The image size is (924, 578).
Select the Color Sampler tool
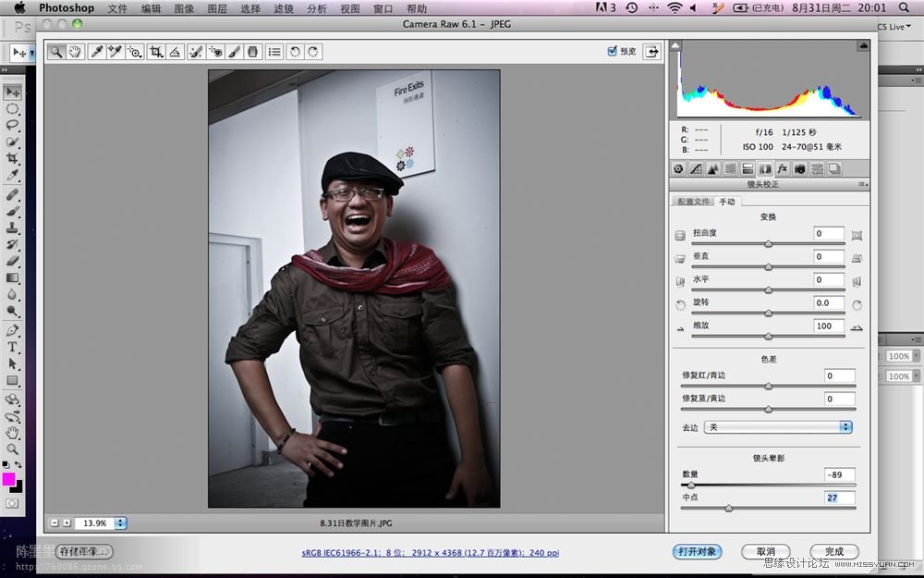[115, 52]
